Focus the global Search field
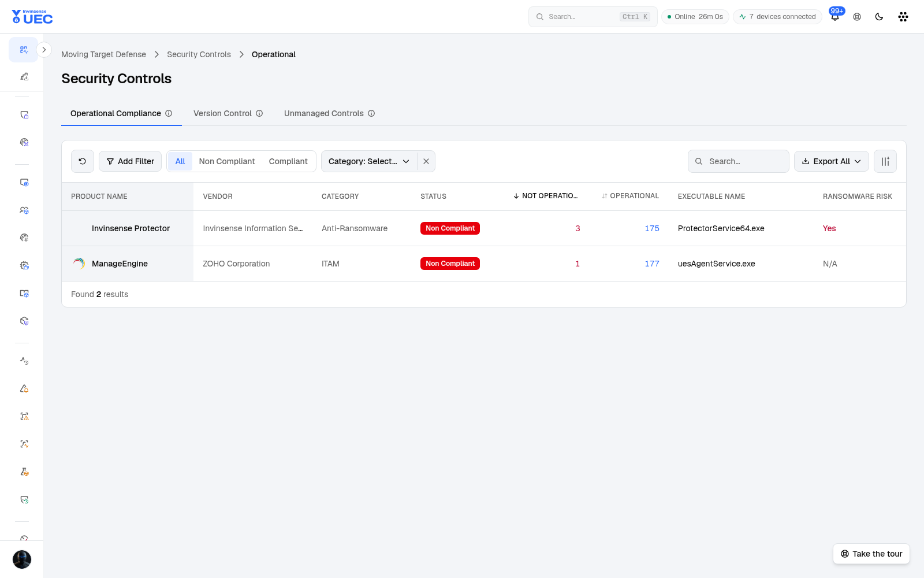The height and width of the screenshot is (578, 924). [x=593, y=17]
